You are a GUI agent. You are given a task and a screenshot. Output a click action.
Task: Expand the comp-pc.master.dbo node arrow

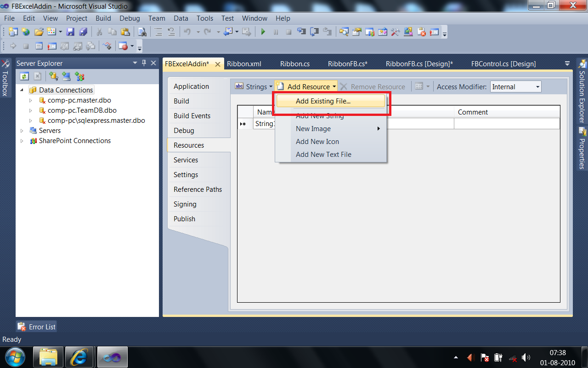click(31, 100)
